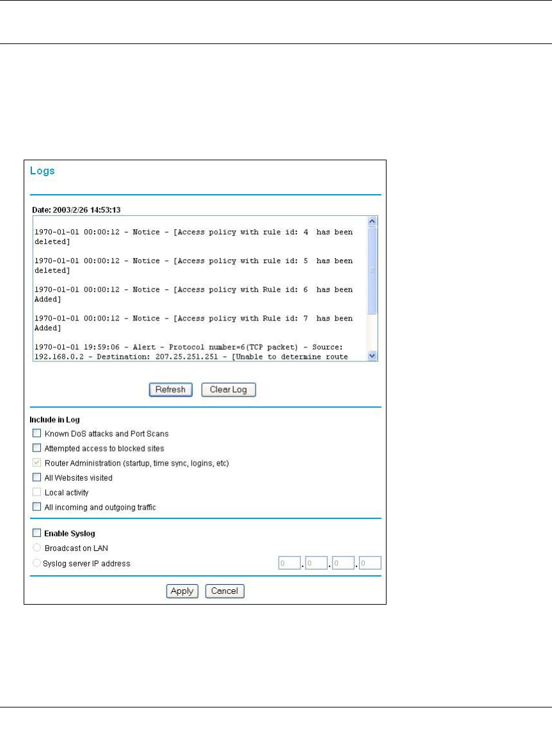Click the Clear Log button
The width and height of the screenshot is (552, 756).
(x=228, y=389)
